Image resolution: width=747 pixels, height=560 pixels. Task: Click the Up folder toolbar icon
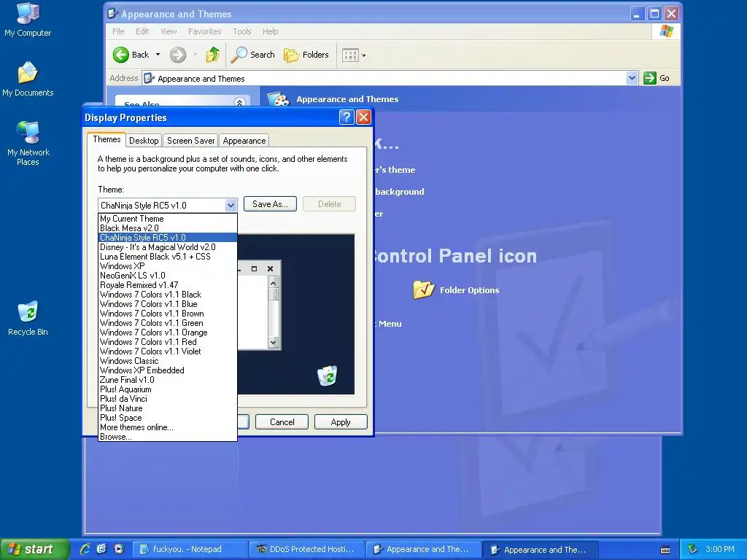(x=213, y=55)
